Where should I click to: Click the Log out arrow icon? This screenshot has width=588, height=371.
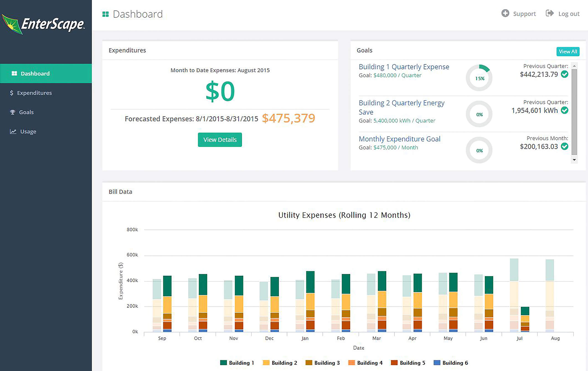549,13
